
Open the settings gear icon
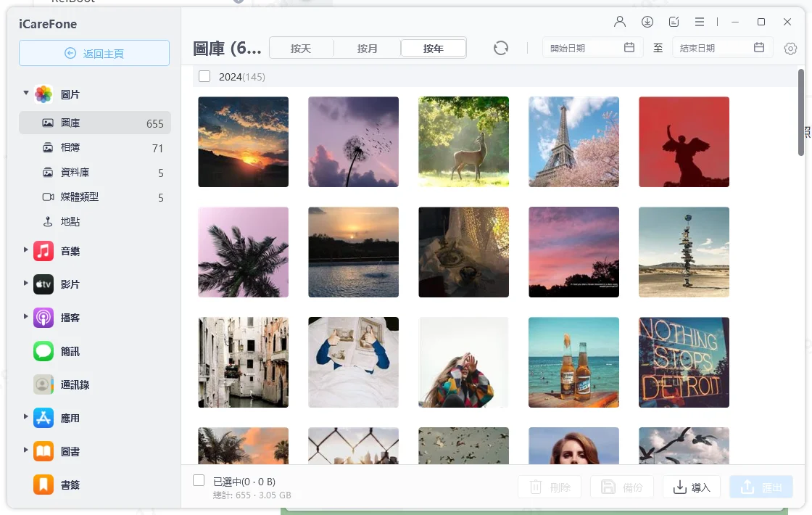pyautogui.click(x=790, y=49)
